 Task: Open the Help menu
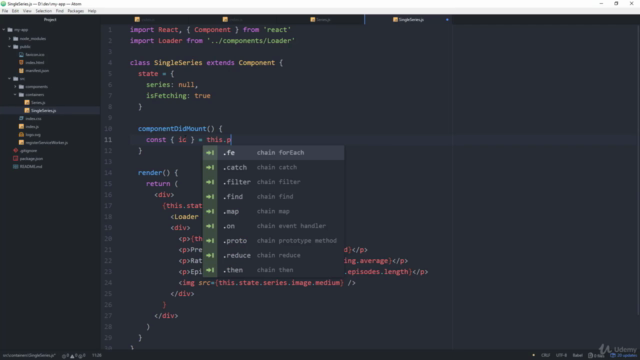click(92, 11)
